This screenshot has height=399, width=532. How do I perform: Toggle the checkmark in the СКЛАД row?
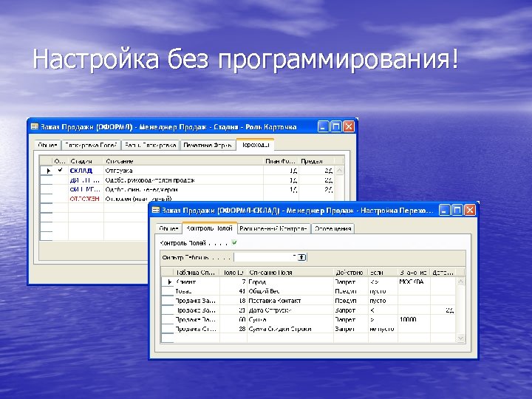pos(61,170)
